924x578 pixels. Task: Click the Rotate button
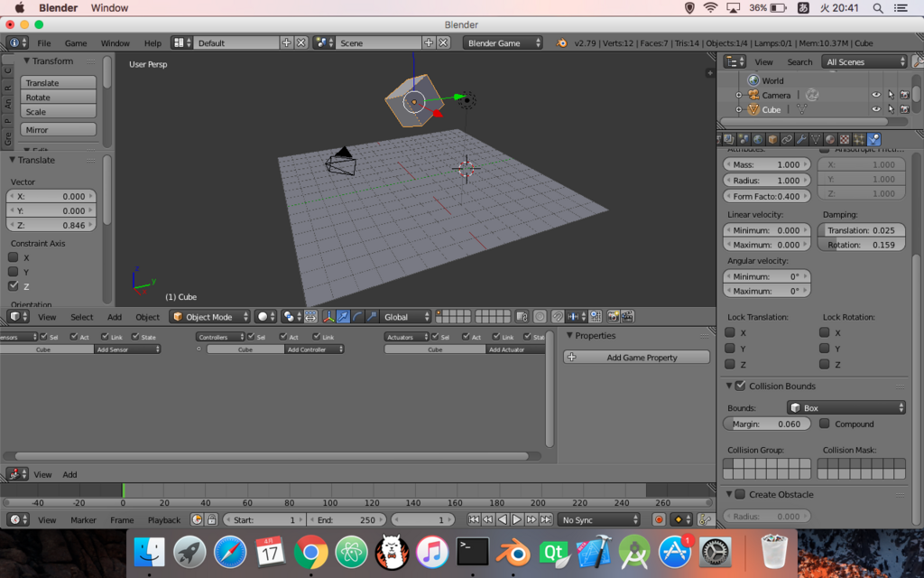coord(59,97)
